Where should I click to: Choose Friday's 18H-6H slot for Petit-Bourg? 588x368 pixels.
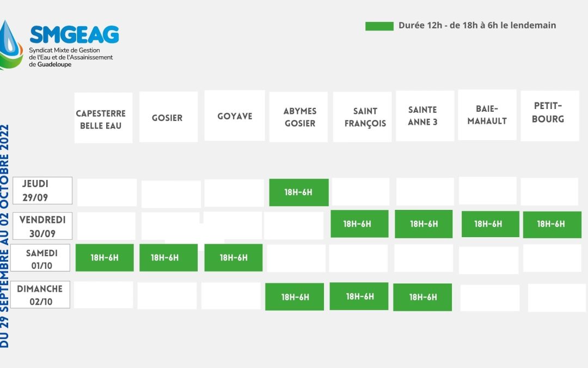[552, 224]
